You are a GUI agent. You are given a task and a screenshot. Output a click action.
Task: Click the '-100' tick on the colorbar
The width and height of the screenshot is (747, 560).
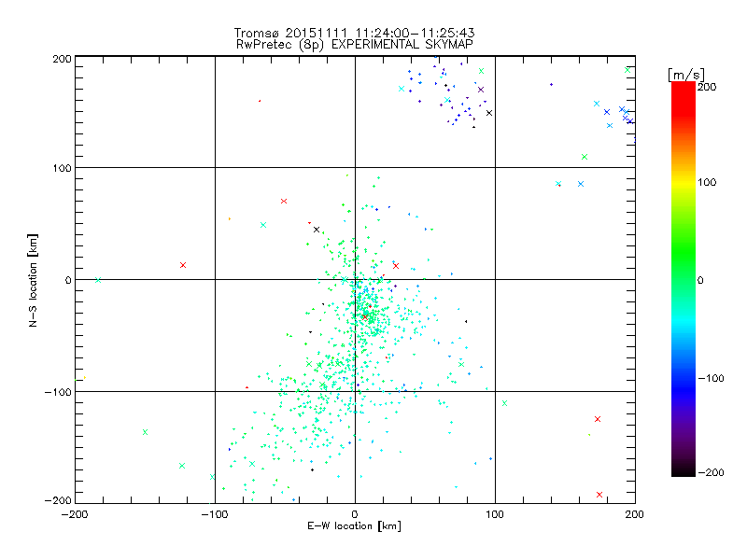click(x=711, y=378)
